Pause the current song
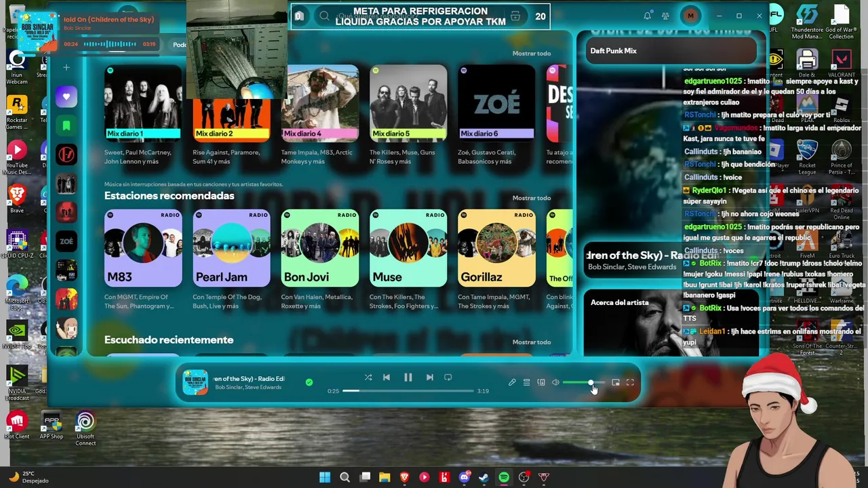 [x=408, y=378]
